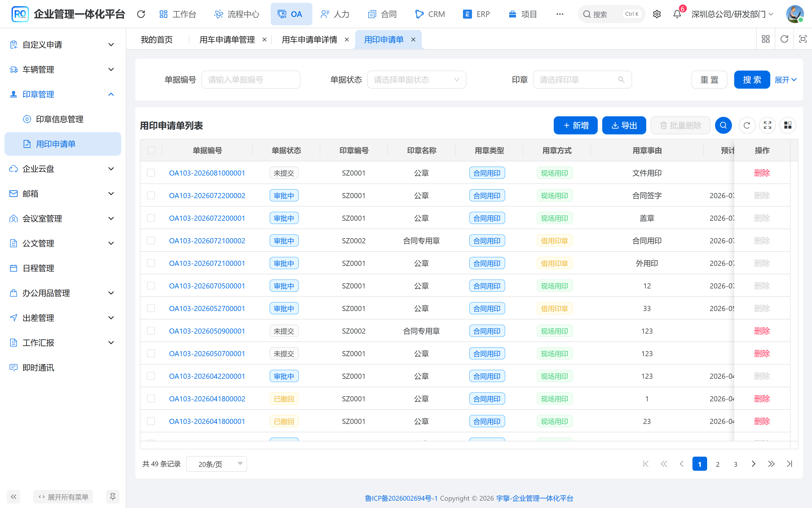This screenshot has width=812, height=508.
Task: Tick the select-all header checkbox
Action: [x=151, y=150]
